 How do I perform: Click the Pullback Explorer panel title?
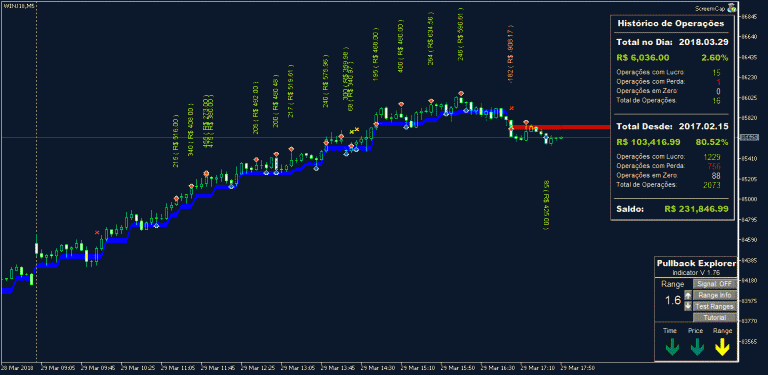pos(696,263)
